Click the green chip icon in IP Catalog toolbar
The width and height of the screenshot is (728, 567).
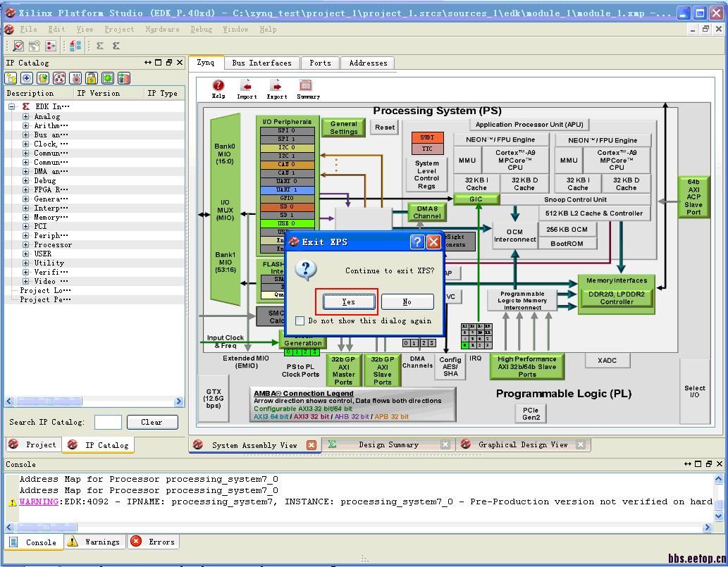coord(107,78)
